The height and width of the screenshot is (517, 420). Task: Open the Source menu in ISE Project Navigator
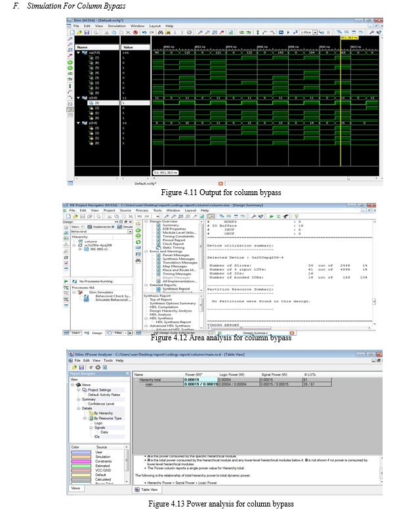pos(125,210)
